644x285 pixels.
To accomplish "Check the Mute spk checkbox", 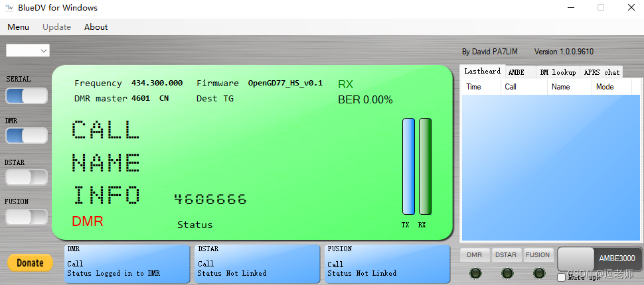I will click(562, 278).
